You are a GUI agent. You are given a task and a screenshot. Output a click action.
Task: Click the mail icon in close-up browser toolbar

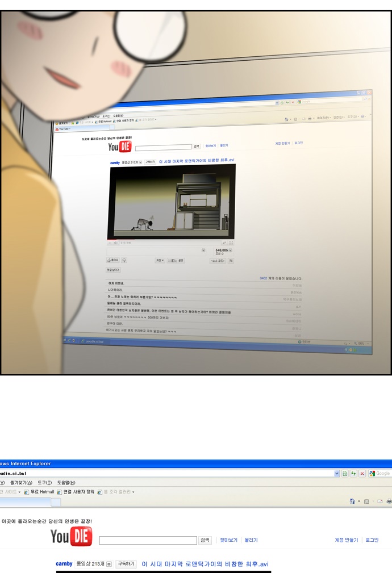tap(380, 501)
